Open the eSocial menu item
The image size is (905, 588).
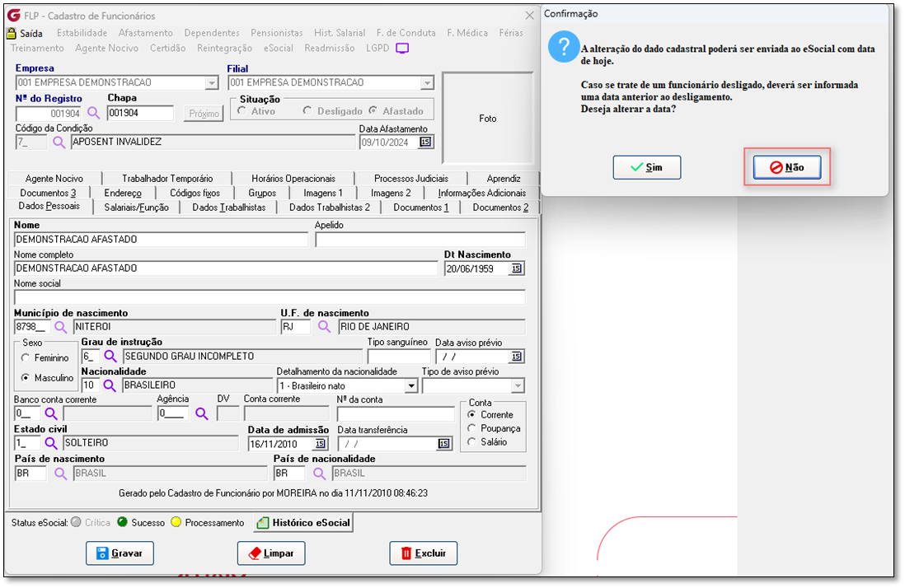coord(279,49)
